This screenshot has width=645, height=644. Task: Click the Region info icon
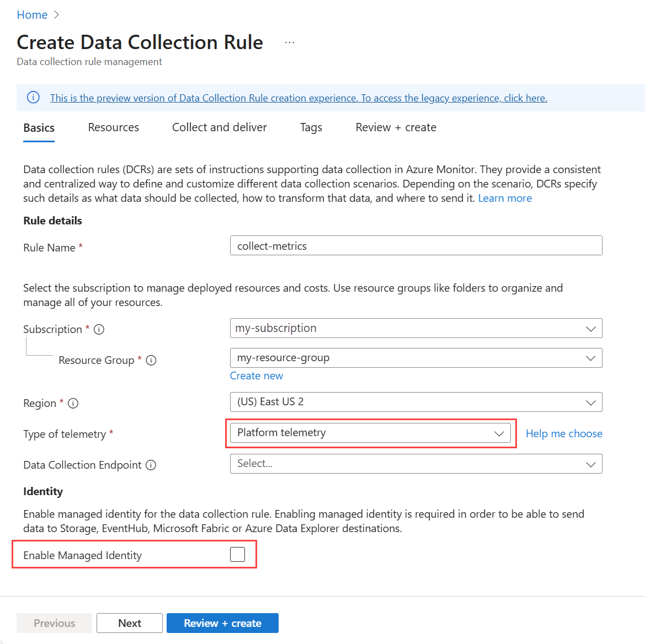pyautogui.click(x=73, y=404)
